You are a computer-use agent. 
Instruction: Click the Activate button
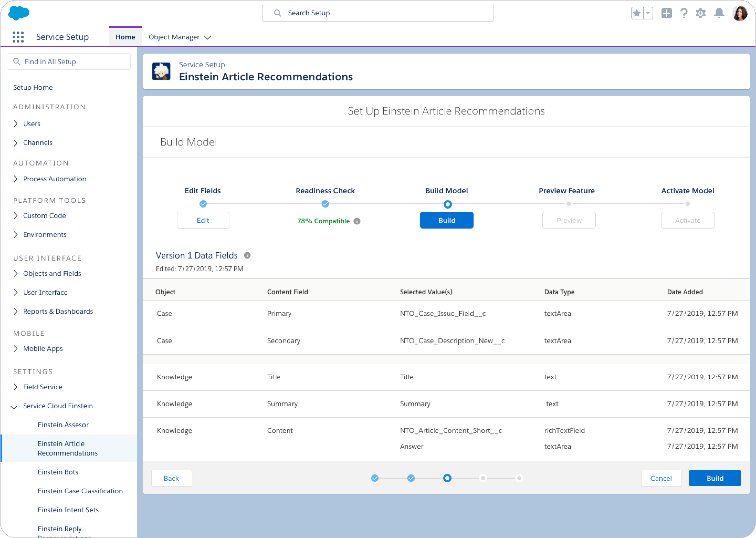688,220
